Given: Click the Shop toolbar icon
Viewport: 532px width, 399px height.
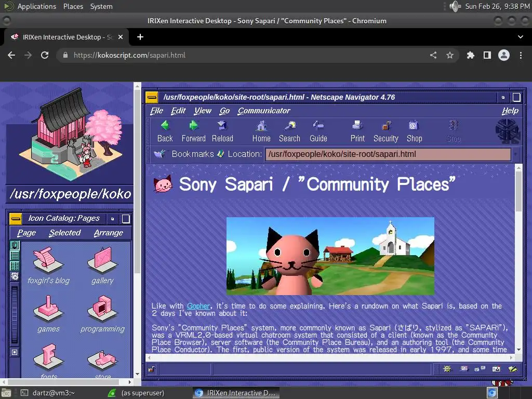Looking at the screenshot, I should coord(413,126).
